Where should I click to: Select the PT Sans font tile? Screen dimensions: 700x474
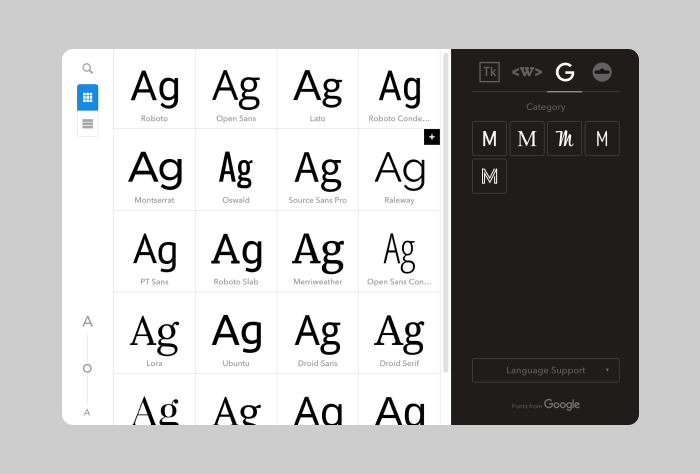pyautogui.click(x=154, y=252)
